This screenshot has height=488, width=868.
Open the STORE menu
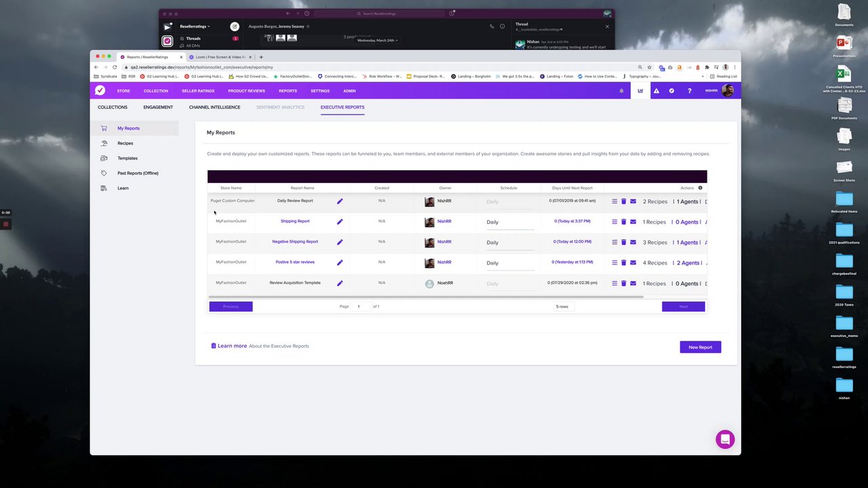[123, 91]
